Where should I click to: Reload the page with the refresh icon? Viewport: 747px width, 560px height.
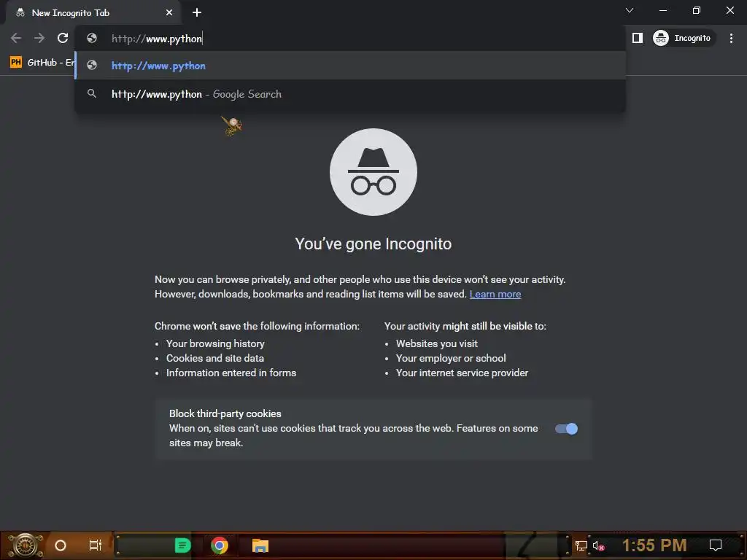(63, 38)
